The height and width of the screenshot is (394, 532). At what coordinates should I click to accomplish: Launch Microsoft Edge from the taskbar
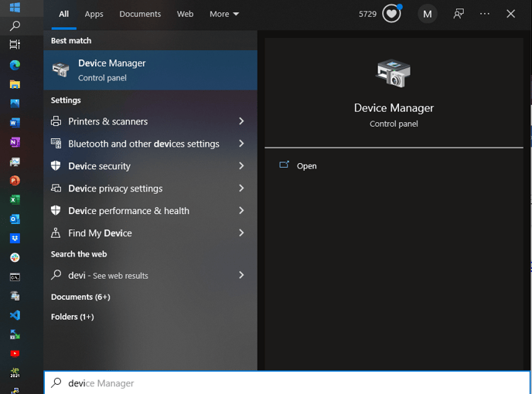(15, 65)
